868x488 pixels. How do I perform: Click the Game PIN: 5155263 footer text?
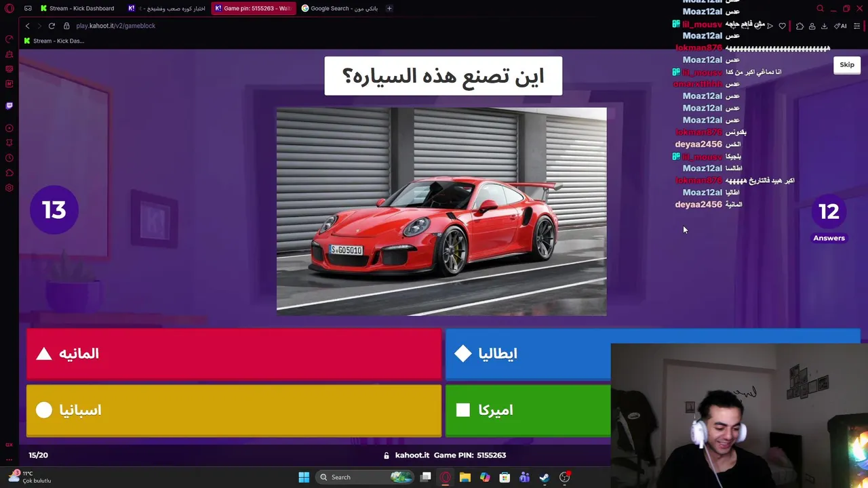pyautogui.click(x=470, y=455)
